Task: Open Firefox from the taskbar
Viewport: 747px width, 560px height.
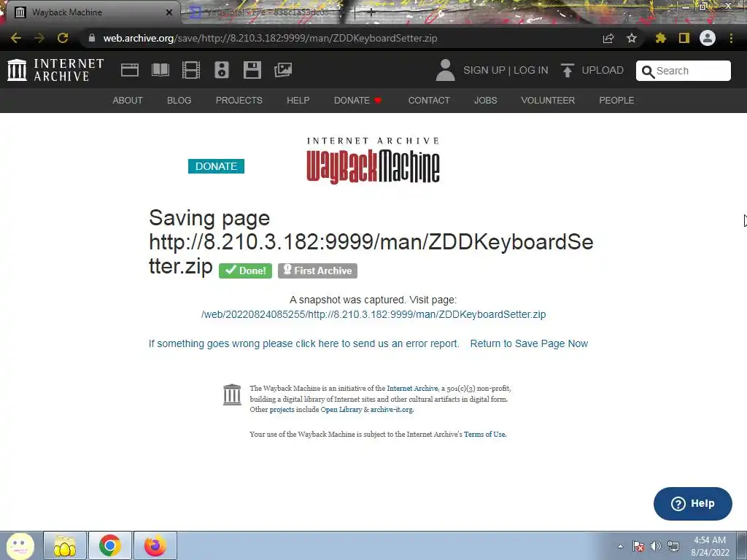Action: click(155, 545)
